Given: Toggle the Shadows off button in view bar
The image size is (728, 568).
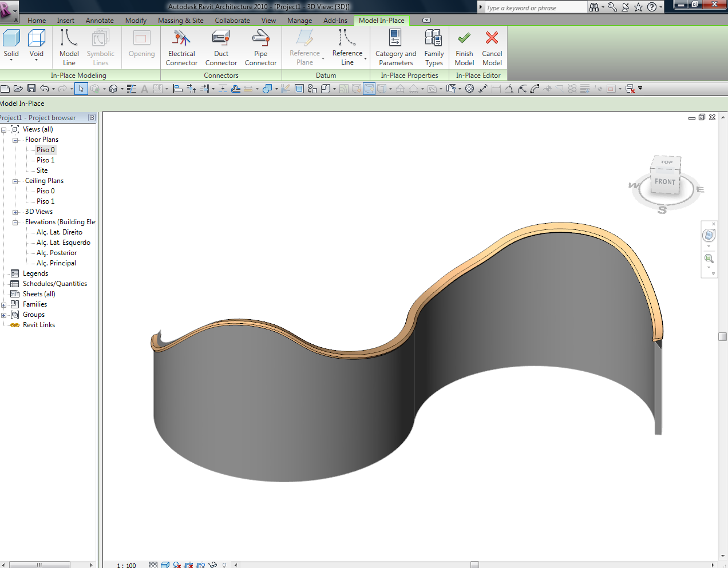Looking at the screenshot, I should 177,565.
